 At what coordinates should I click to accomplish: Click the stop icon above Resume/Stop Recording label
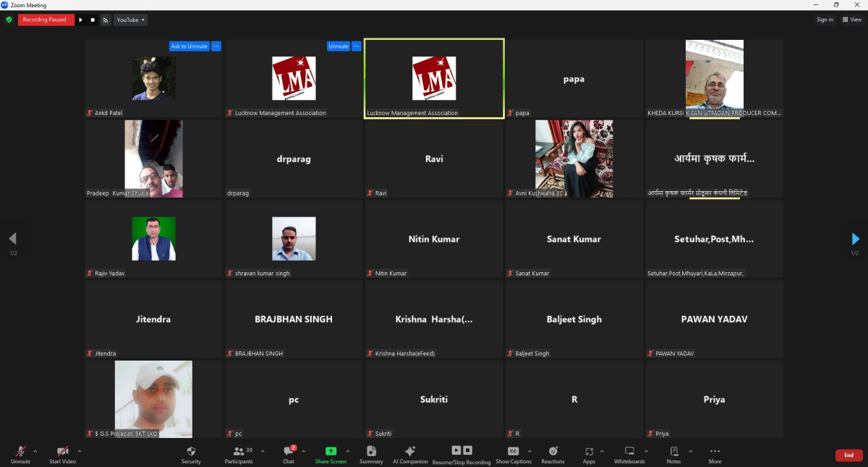[468, 450]
